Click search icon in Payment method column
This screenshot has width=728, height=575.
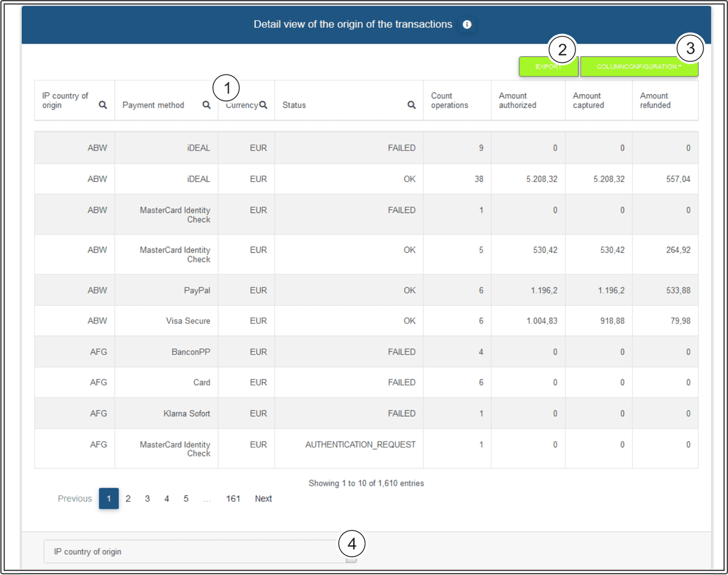click(x=207, y=105)
